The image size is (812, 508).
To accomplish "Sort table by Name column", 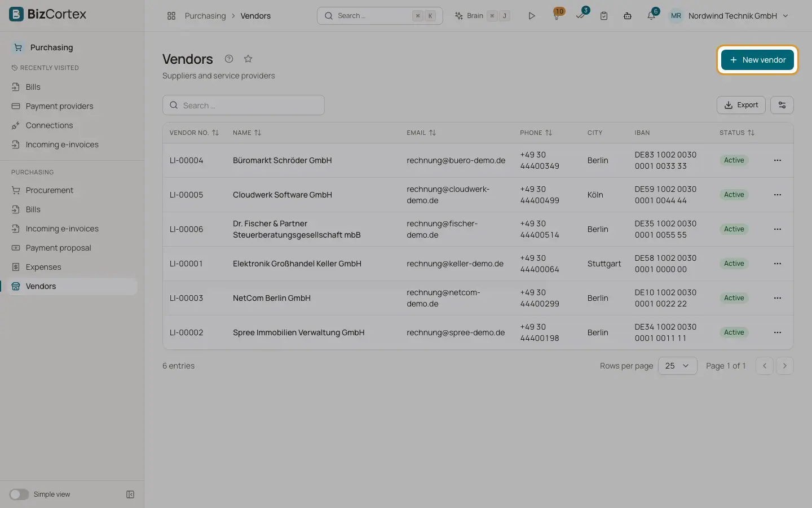I will [247, 133].
